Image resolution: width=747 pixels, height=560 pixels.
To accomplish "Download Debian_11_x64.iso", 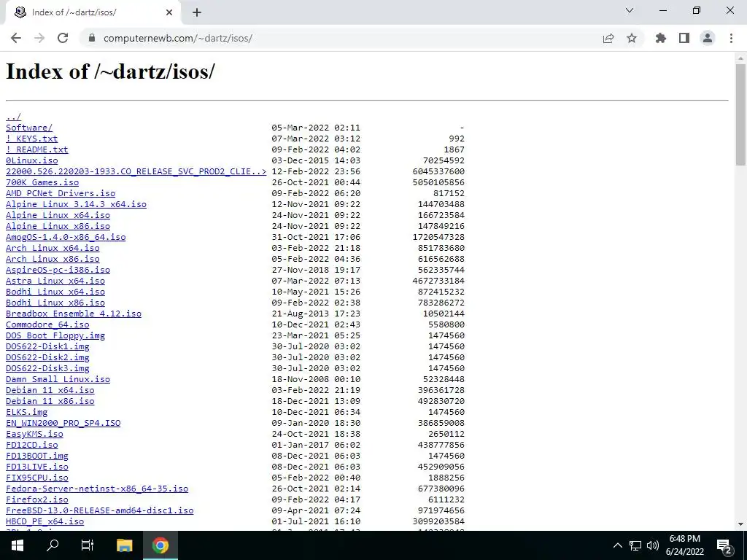I will tap(50, 391).
